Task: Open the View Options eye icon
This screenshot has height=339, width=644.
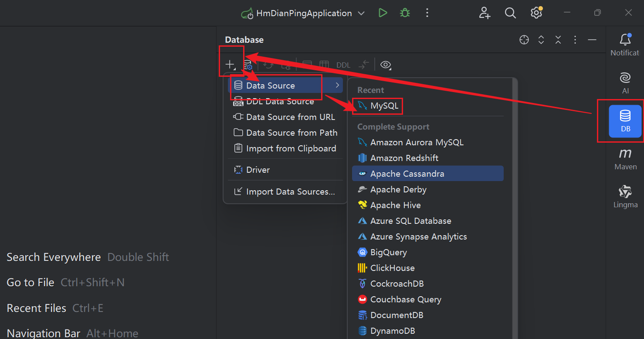Action: [386, 65]
